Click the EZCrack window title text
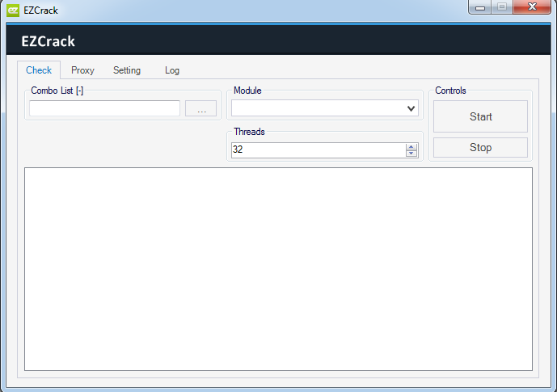This screenshot has width=557, height=392. [41, 11]
